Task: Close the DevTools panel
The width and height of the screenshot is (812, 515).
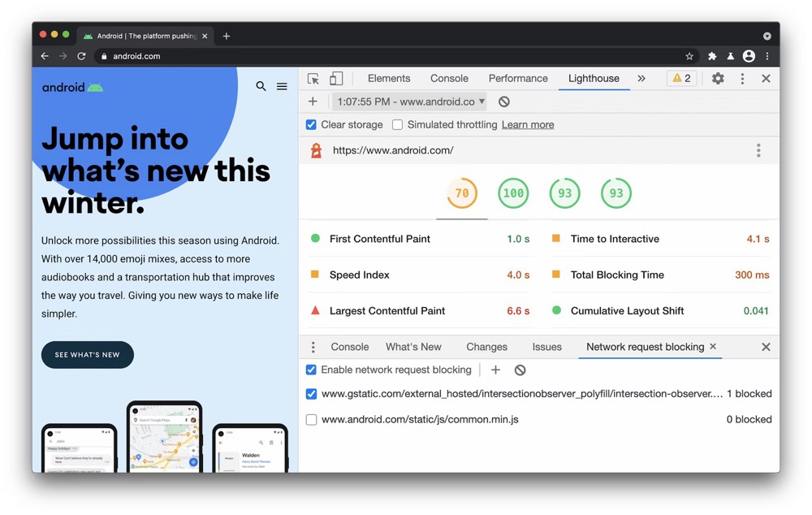Action: point(766,78)
